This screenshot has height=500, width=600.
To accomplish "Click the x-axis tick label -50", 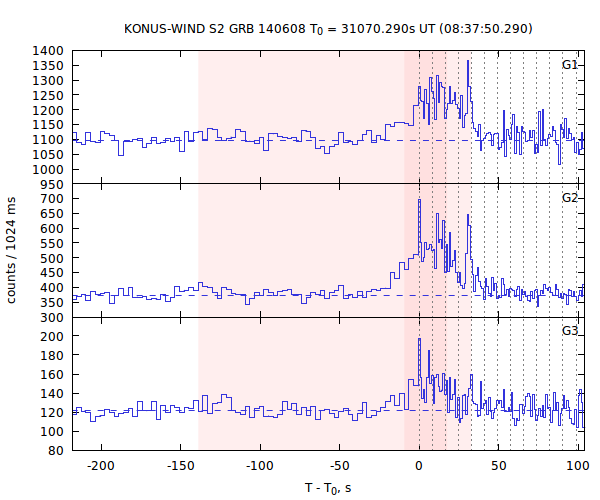I will click(x=339, y=466).
